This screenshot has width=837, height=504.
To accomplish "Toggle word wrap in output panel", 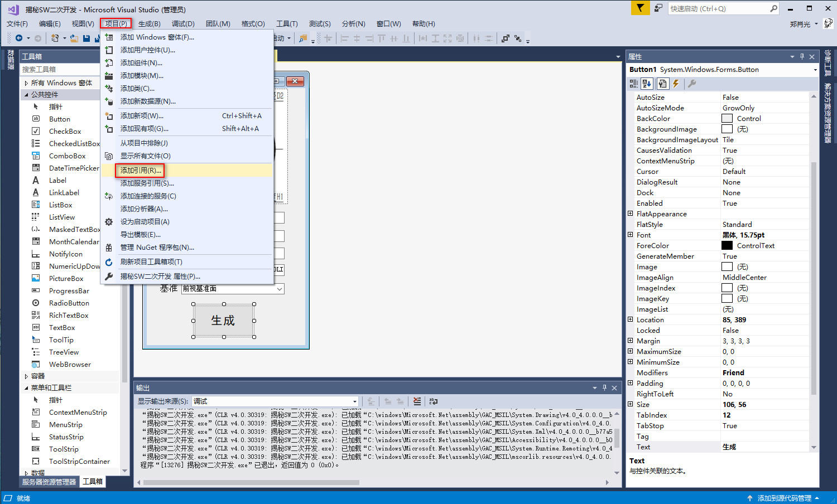I will (x=434, y=401).
